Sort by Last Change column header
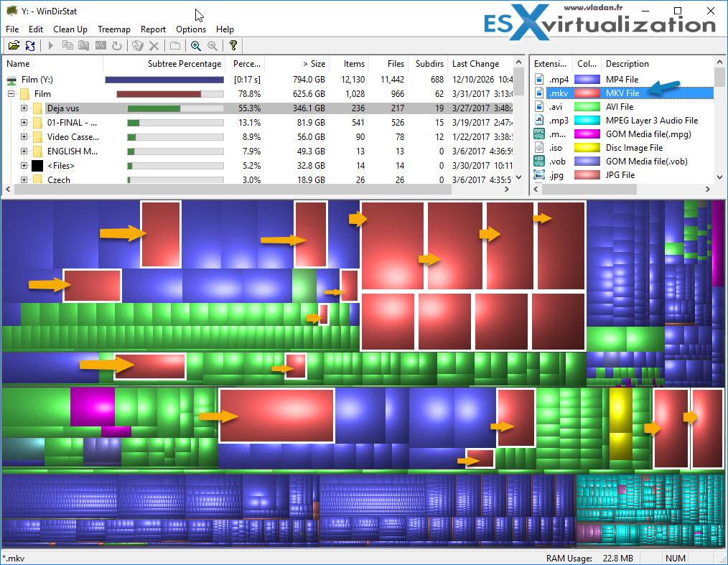 tap(480, 64)
